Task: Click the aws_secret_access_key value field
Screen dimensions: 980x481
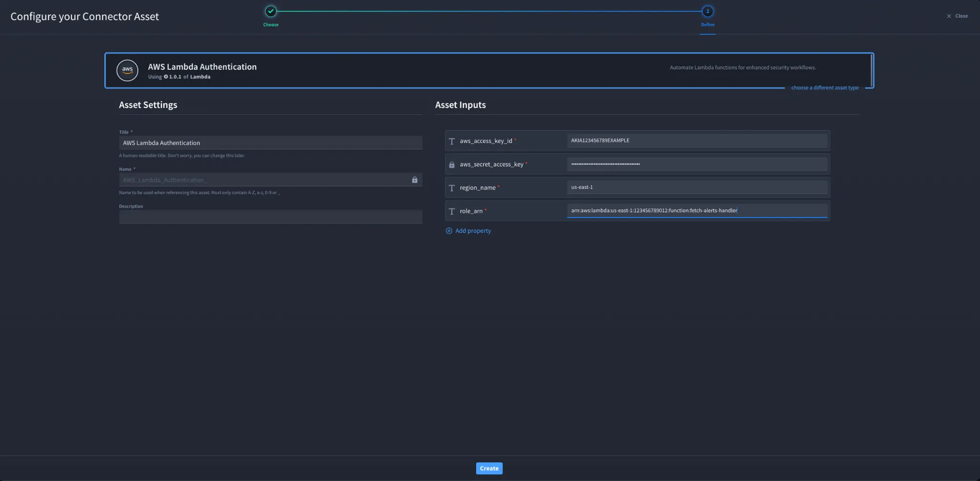Action: [x=697, y=164]
